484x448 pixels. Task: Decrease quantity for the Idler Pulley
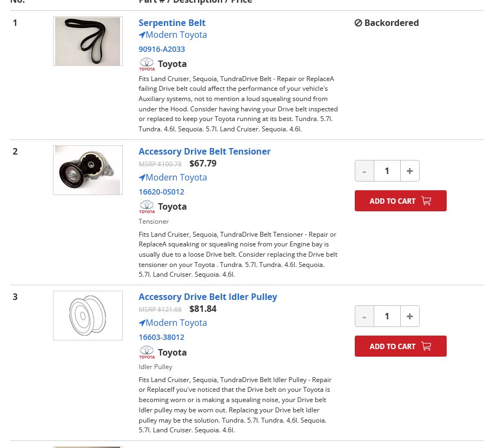364,316
